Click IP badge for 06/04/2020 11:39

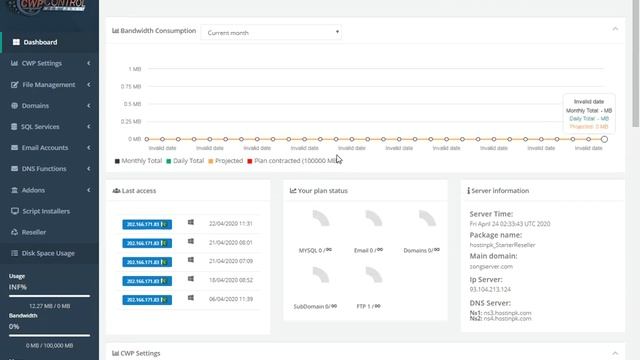coord(147,300)
